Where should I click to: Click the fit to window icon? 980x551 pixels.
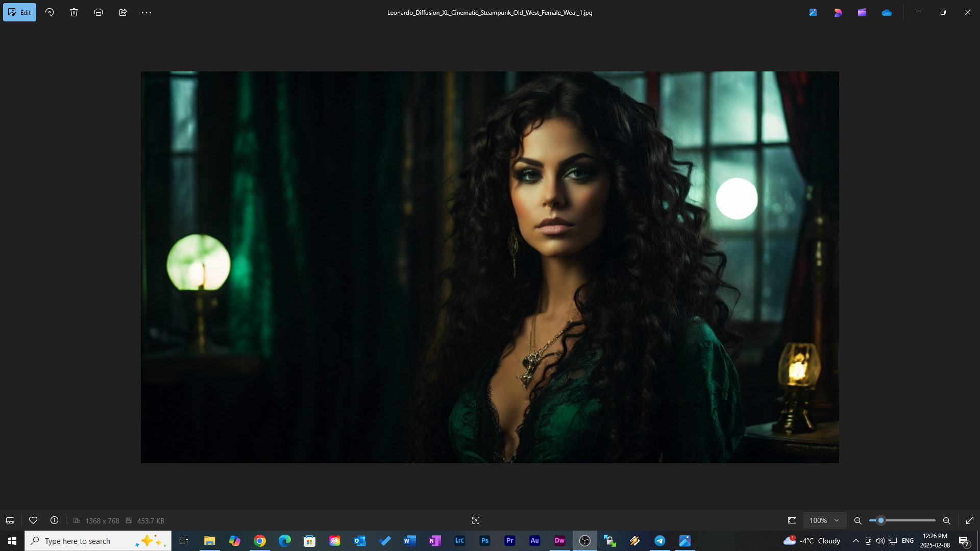tap(792, 520)
